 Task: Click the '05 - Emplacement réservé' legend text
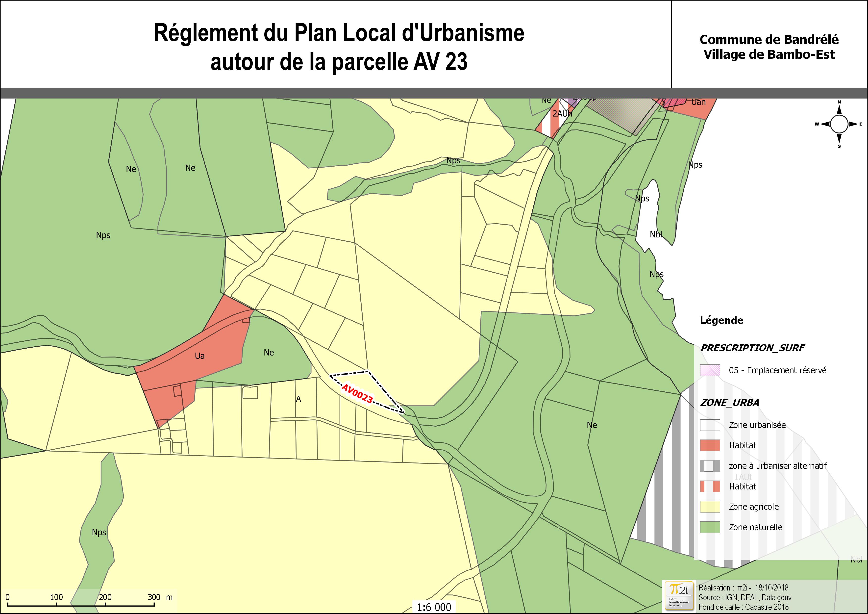click(x=778, y=371)
